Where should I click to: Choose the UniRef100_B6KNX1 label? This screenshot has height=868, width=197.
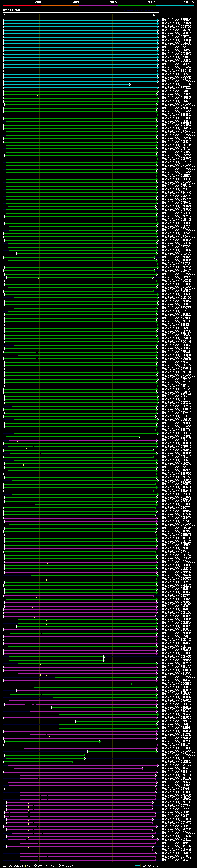coord(177,115)
